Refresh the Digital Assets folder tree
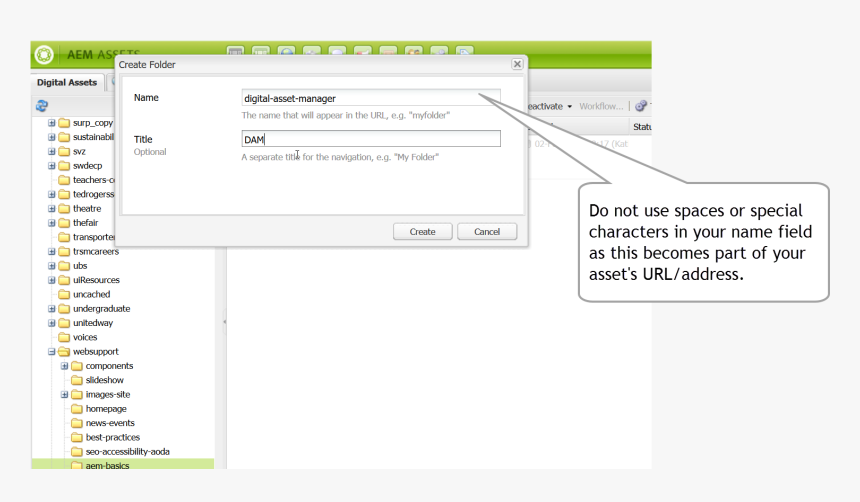The image size is (860, 502). [x=42, y=105]
